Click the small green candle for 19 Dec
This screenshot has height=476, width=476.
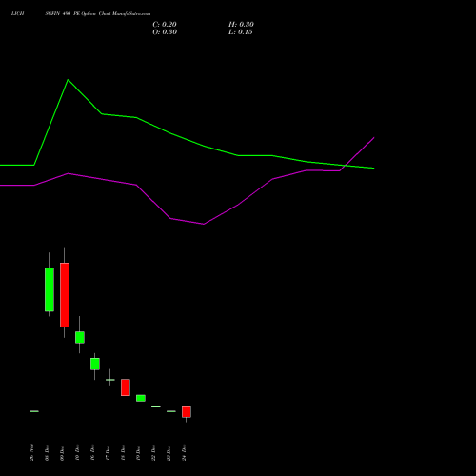click(141, 398)
